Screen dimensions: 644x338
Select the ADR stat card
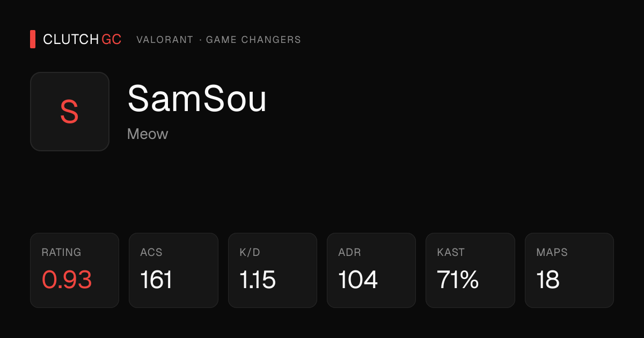[x=371, y=270]
